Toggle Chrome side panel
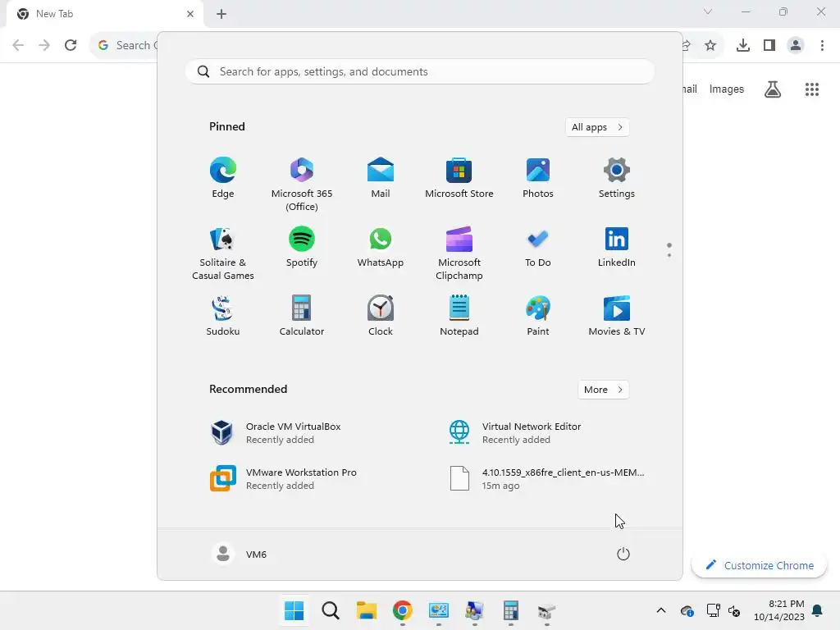The image size is (840, 630). [x=769, y=45]
